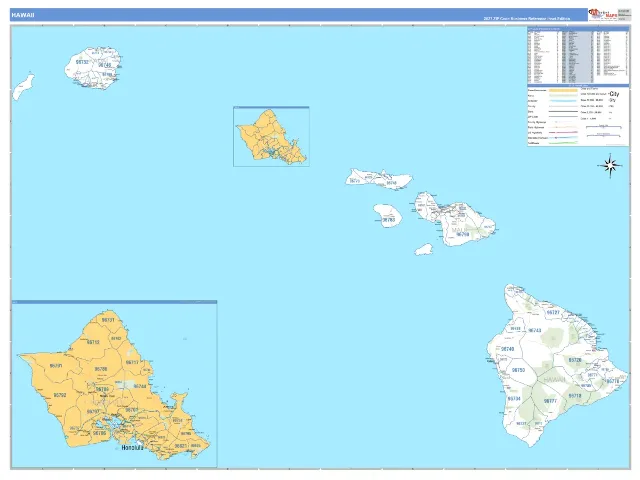Click the light blue water legend swatch
Screen dimensions: 640x480
pos(563,101)
